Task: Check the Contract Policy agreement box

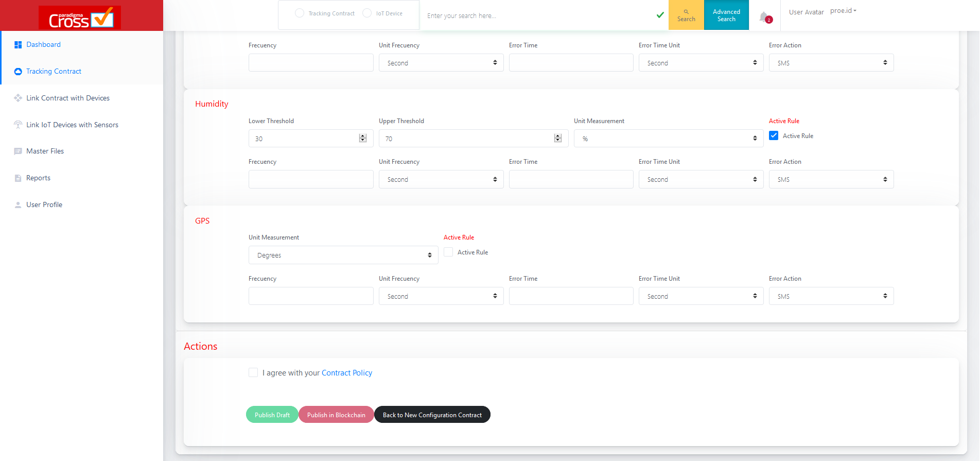Action: [x=253, y=372]
